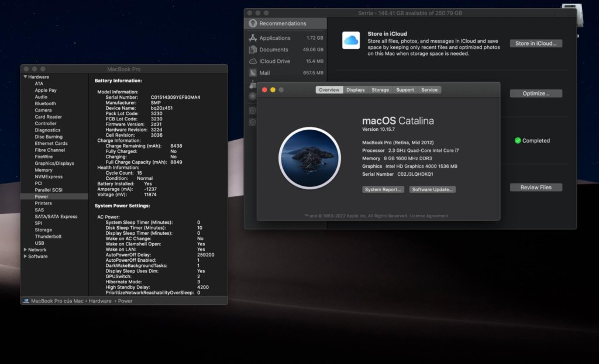Select SAS in the Hardware list

pos(39,210)
